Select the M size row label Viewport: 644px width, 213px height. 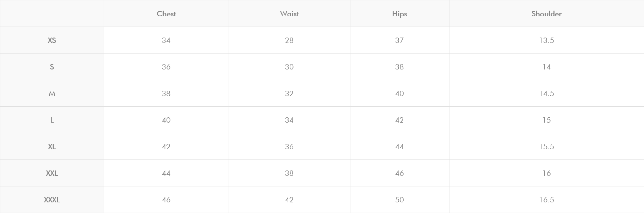tap(52, 94)
